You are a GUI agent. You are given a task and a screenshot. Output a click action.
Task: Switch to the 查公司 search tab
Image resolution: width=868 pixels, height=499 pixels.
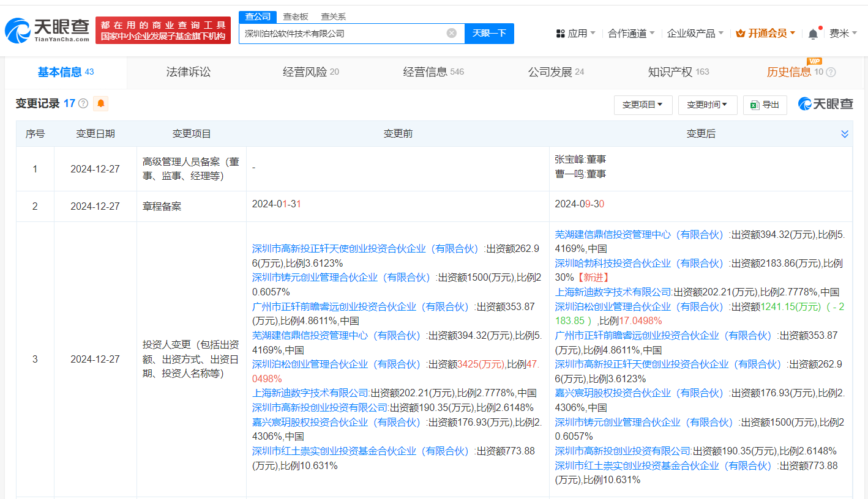258,17
